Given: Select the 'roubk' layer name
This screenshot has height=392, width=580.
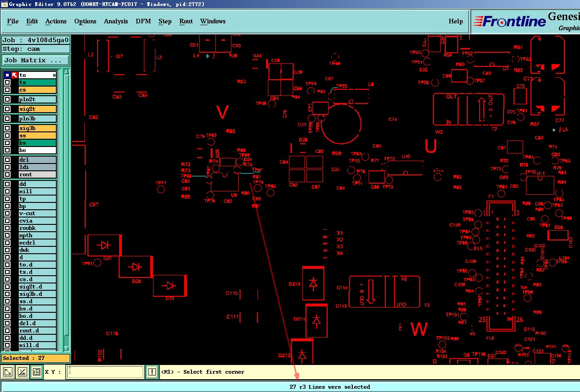Looking at the screenshot, I should (37, 228).
